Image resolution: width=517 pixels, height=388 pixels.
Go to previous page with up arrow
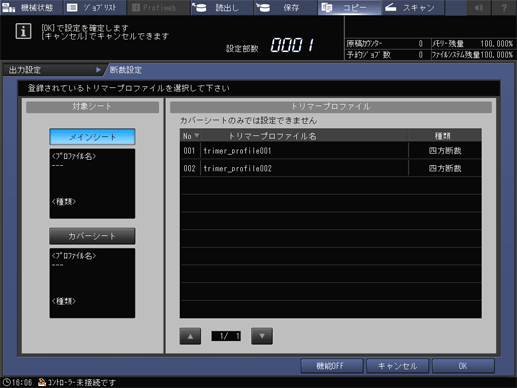[x=190, y=336]
